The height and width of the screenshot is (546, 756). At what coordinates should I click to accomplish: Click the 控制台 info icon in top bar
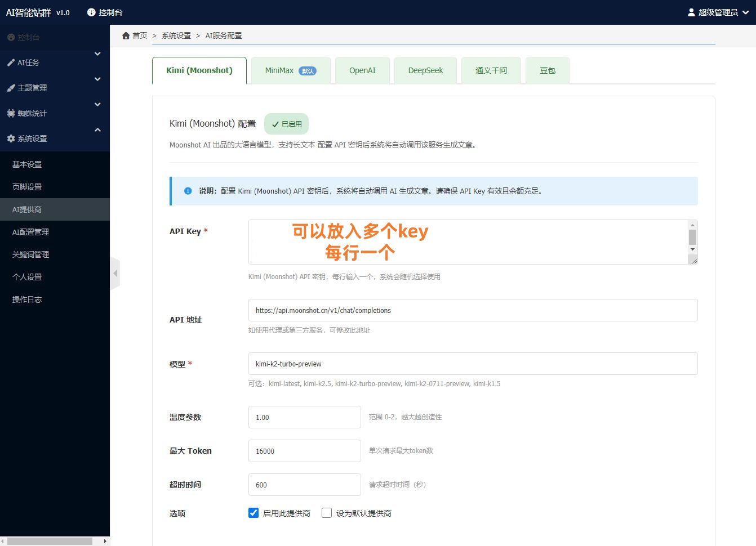(91, 12)
